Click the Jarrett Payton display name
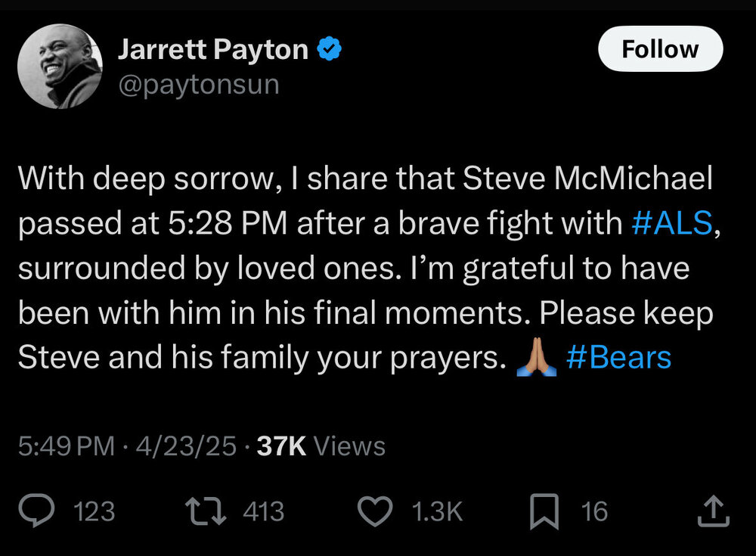Viewport: 756px width, 556px height. point(213,51)
